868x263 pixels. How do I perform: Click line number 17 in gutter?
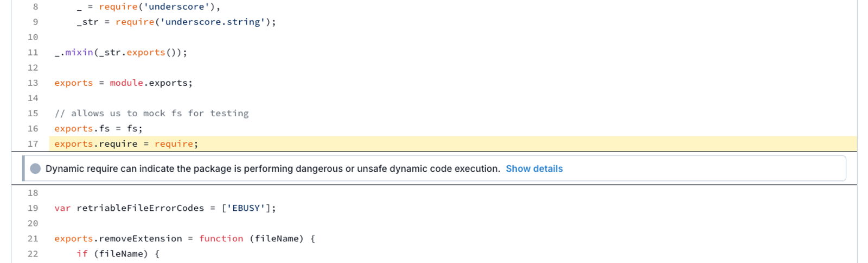(33, 143)
